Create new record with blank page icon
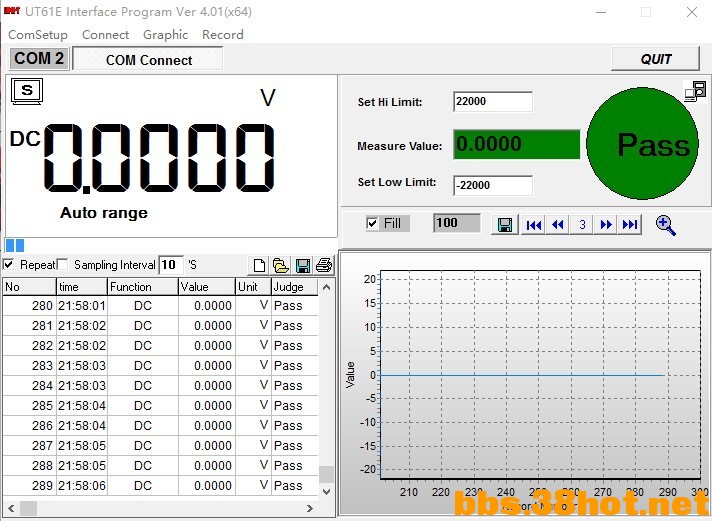 pos(259,265)
